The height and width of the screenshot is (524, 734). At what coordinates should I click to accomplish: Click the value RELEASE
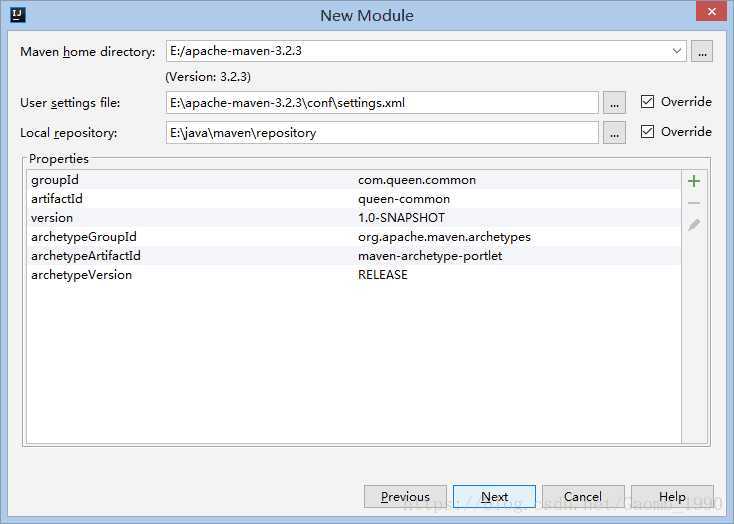pyautogui.click(x=382, y=275)
